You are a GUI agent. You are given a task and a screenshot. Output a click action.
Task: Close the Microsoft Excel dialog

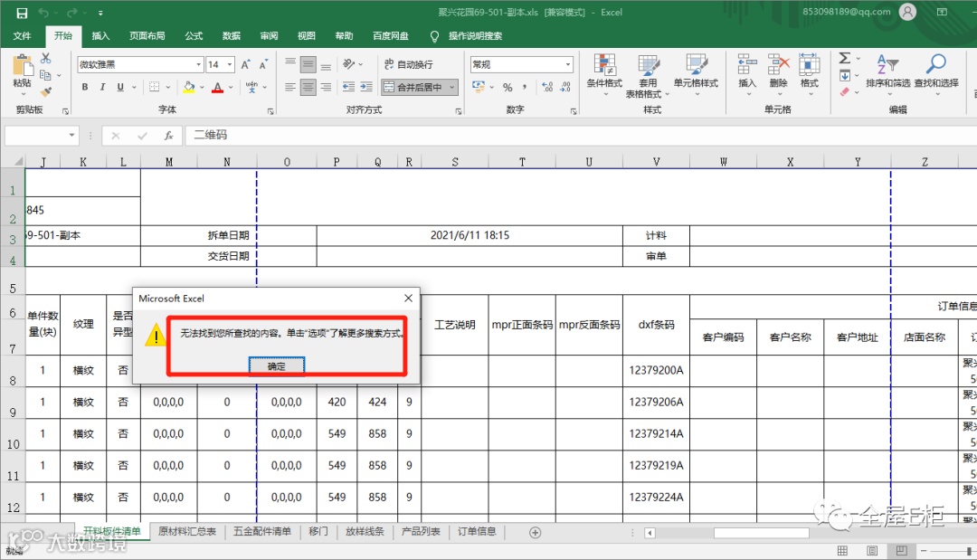408,299
